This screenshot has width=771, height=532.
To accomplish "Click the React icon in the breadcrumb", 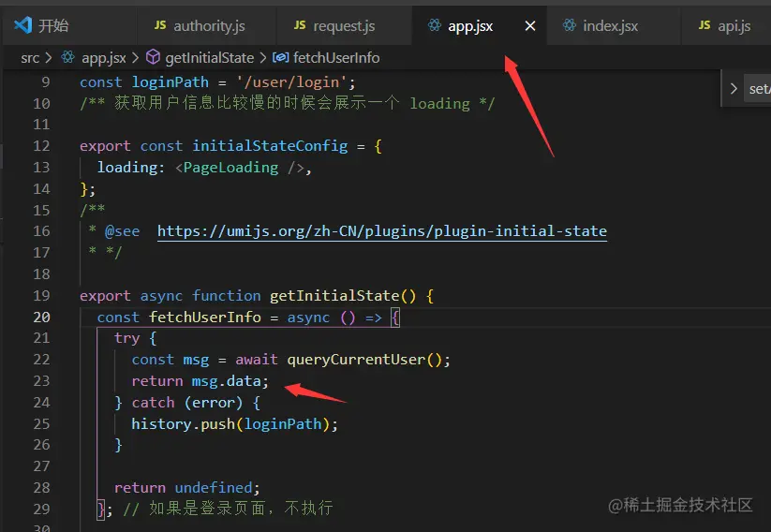I will pyautogui.click(x=67, y=57).
